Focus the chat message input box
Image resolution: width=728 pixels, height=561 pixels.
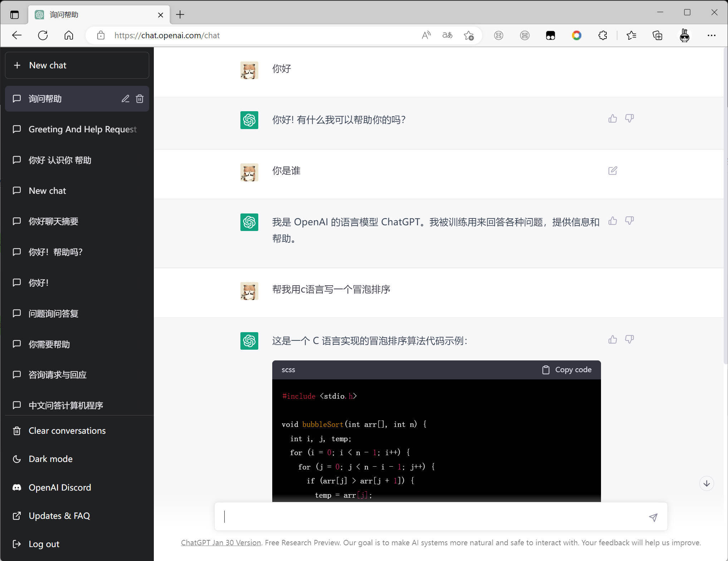[429, 517]
